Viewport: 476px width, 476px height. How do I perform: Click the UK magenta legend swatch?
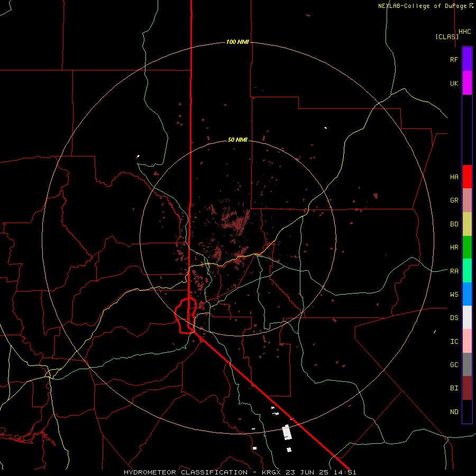pos(467,83)
